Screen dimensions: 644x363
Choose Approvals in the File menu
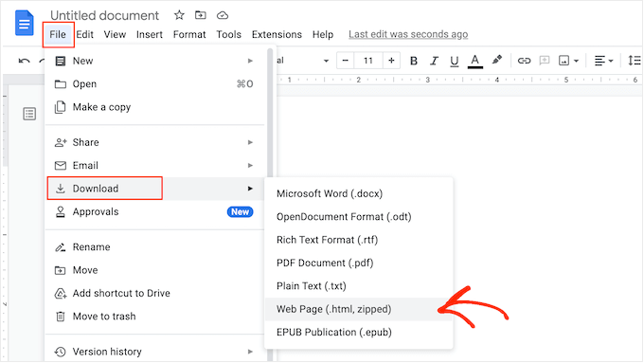[x=154, y=211]
